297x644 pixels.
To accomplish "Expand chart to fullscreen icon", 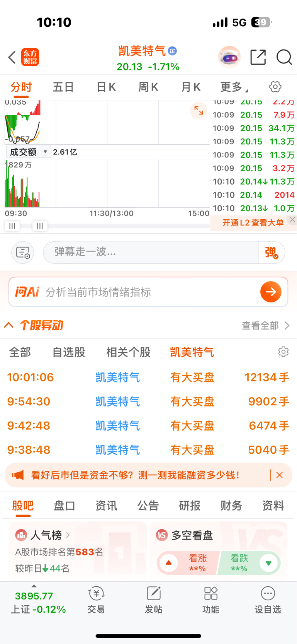I will (x=199, y=111).
